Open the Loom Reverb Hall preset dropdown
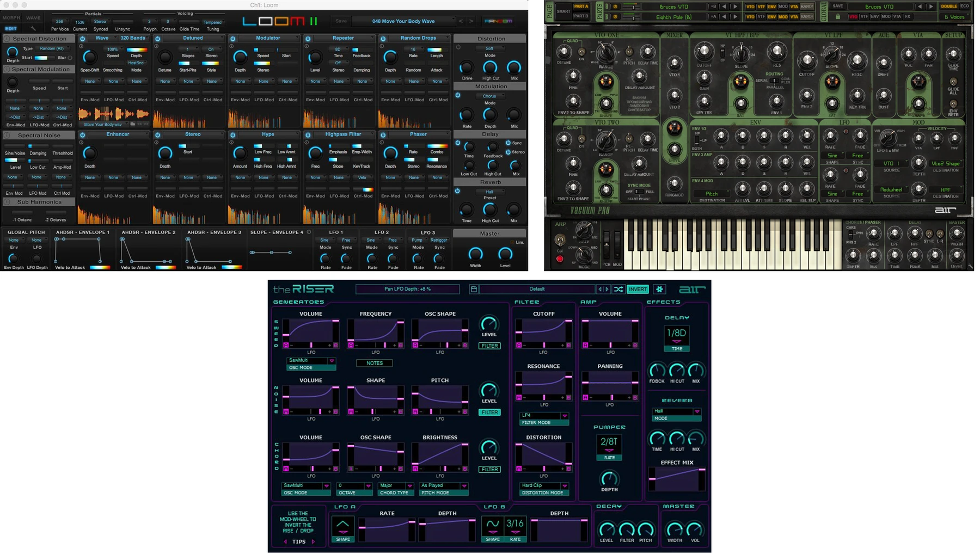The width and height of the screenshot is (980, 554). click(x=490, y=192)
